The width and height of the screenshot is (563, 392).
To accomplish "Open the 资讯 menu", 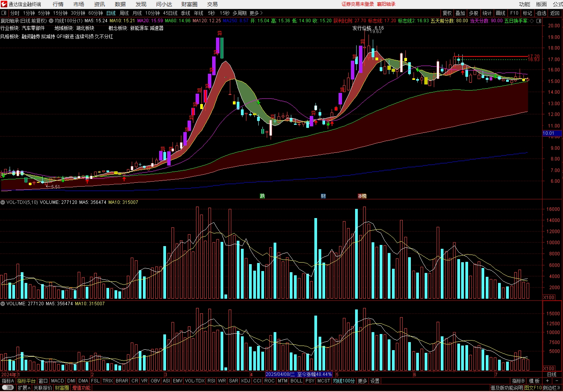I will [x=100, y=4].
